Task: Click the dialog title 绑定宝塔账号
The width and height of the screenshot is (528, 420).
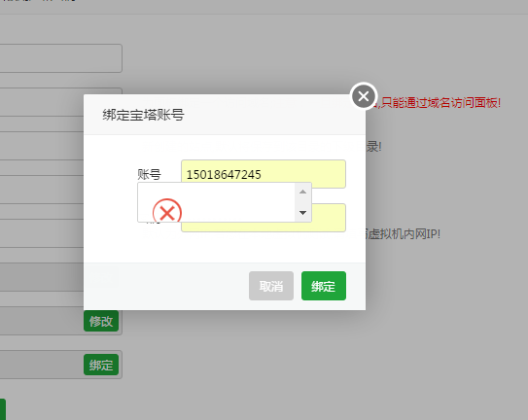Action: pyautogui.click(x=144, y=115)
